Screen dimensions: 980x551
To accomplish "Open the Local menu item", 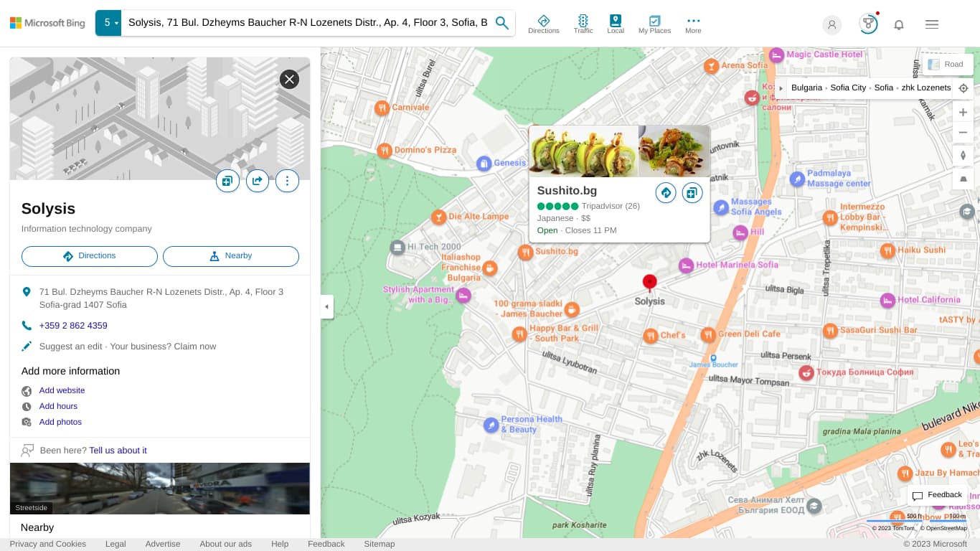I will (x=616, y=24).
